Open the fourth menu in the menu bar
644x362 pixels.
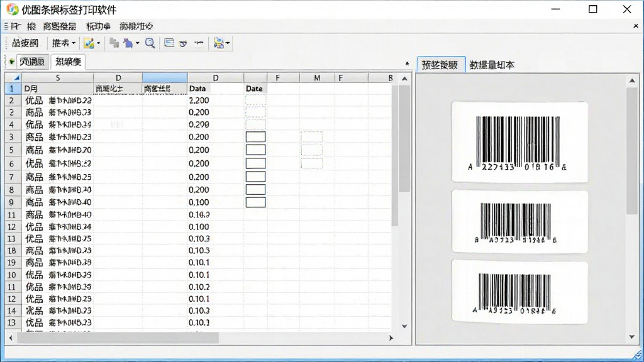98,26
